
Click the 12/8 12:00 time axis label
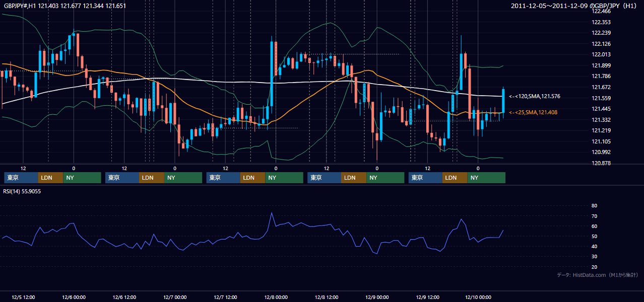coord(326,297)
